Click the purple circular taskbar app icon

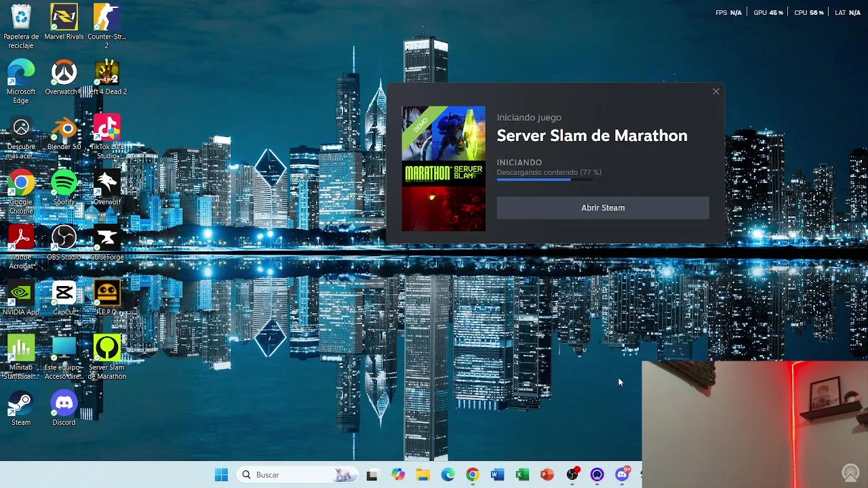point(597,475)
